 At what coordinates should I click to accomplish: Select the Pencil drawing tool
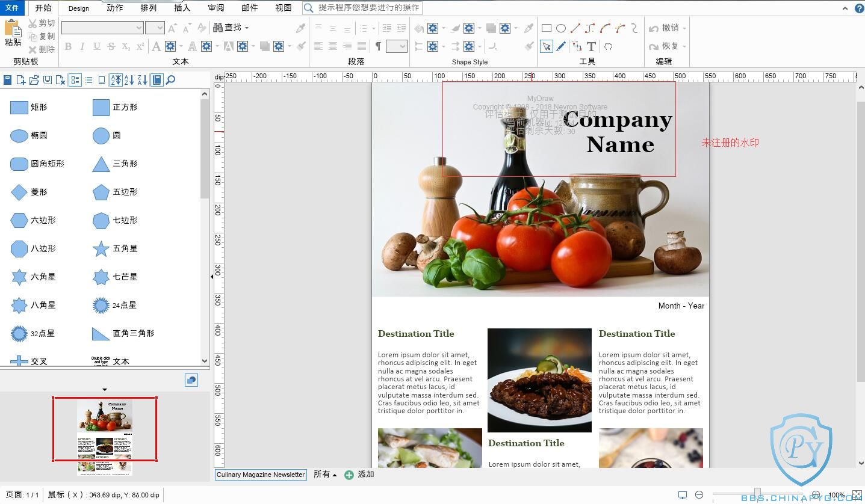(x=561, y=46)
